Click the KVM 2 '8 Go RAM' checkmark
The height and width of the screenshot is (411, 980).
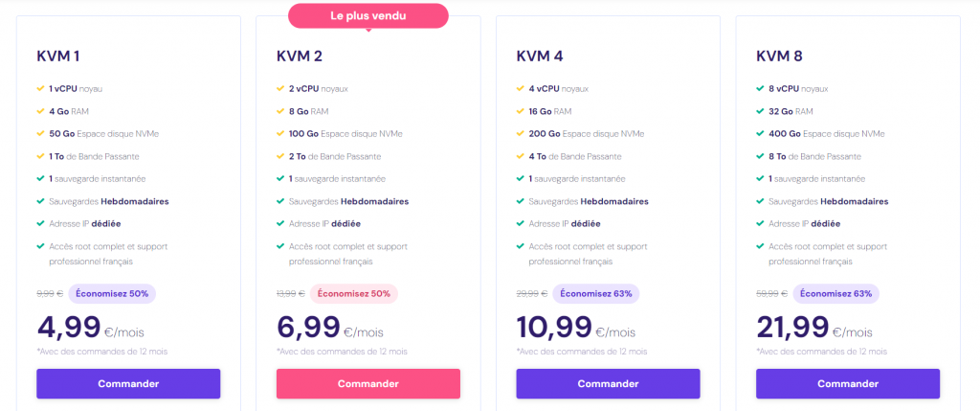click(280, 111)
